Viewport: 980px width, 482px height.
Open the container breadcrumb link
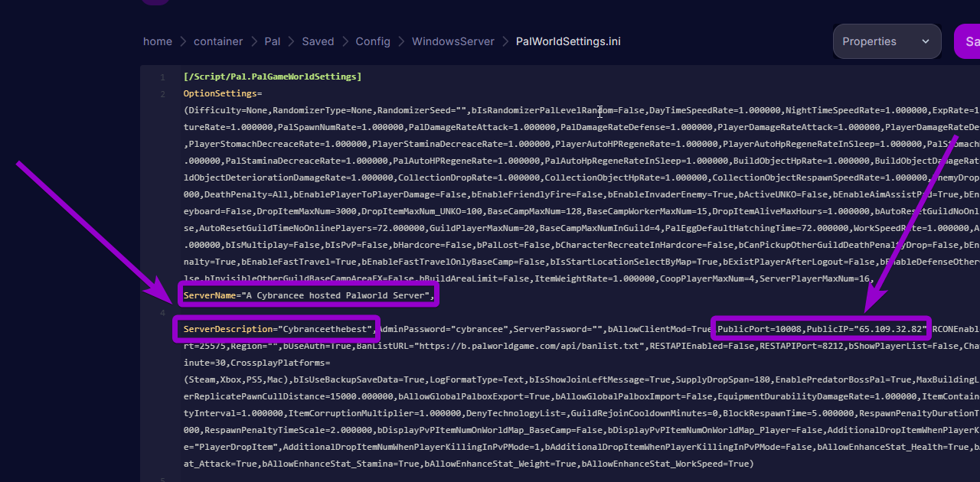(218, 41)
